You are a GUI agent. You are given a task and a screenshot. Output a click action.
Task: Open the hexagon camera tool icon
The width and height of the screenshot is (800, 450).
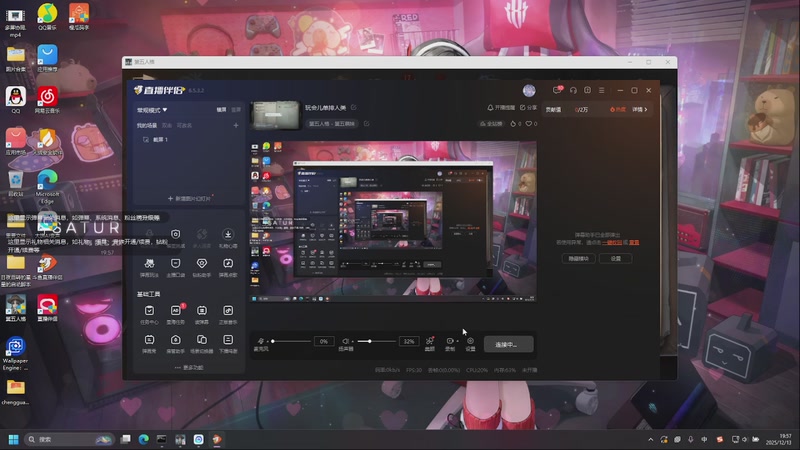pyautogui.click(x=176, y=234)
